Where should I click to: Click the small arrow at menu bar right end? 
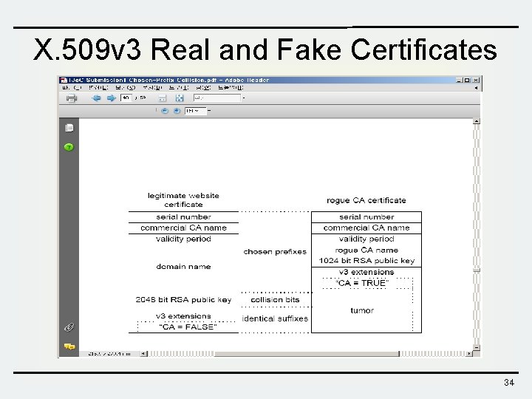point(477,87)
